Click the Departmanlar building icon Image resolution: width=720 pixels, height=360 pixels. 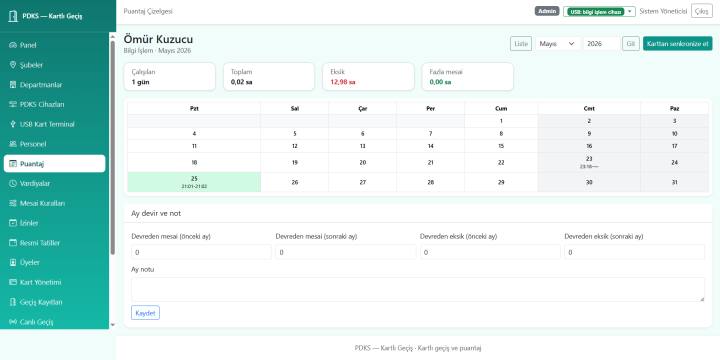click(13, 85)
